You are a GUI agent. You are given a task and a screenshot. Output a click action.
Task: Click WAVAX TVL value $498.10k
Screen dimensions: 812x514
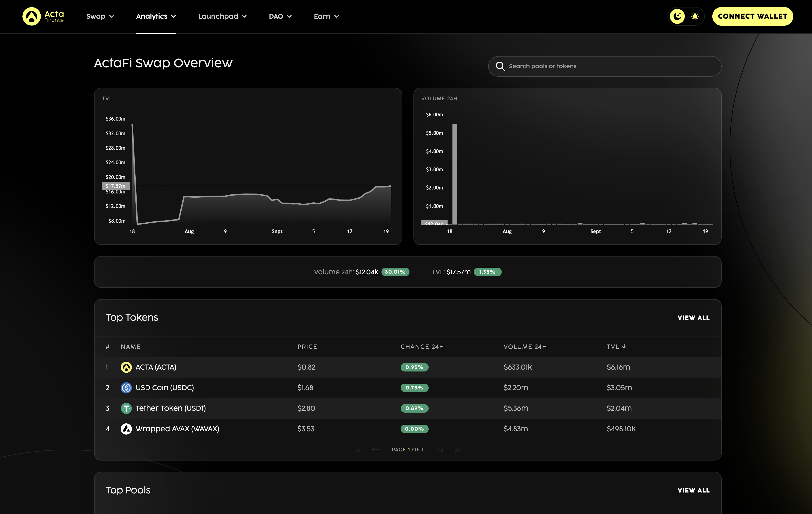coord(621,429)
